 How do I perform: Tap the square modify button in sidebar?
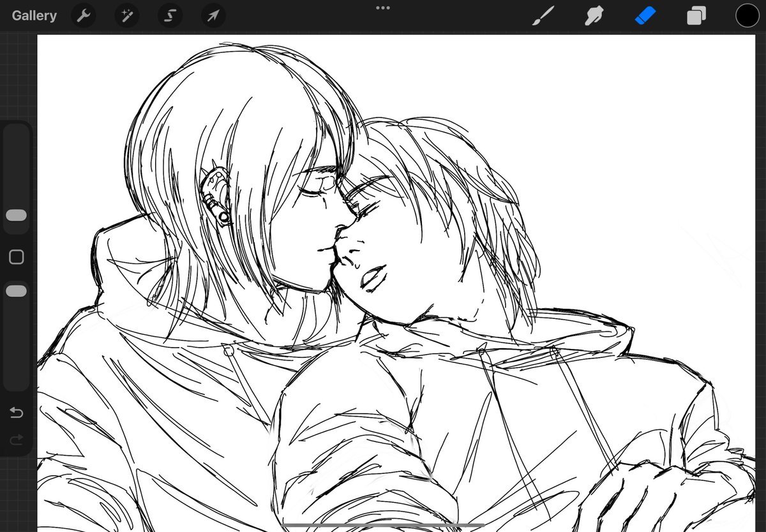(17, 257)
